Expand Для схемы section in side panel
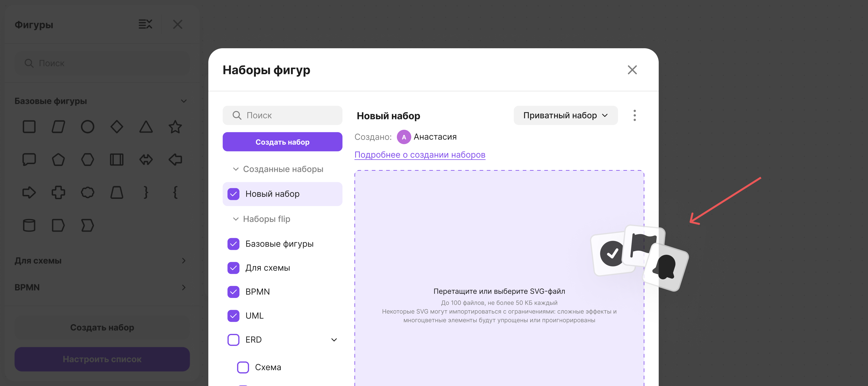Screen dimensions: 868x386 (184, 261)
